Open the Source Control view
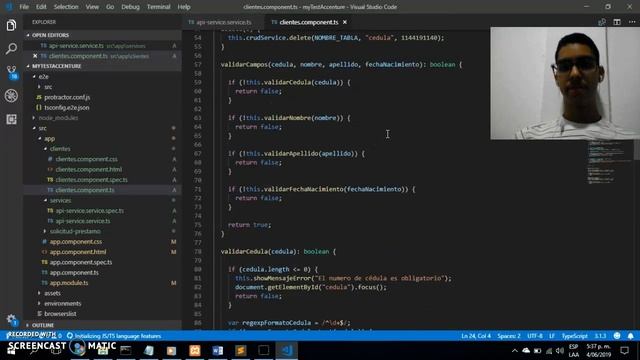The width and height of the screenshot is (640, 360). 11,72
